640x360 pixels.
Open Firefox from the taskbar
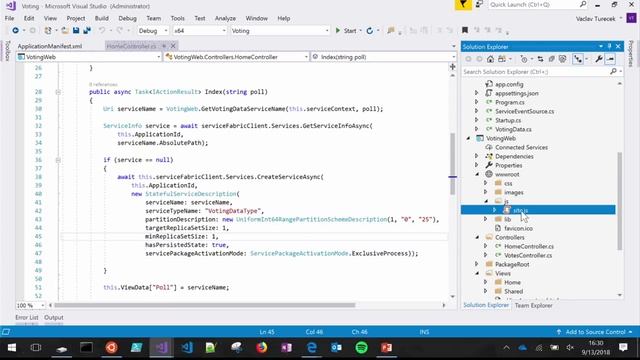[x=262, y=347]
